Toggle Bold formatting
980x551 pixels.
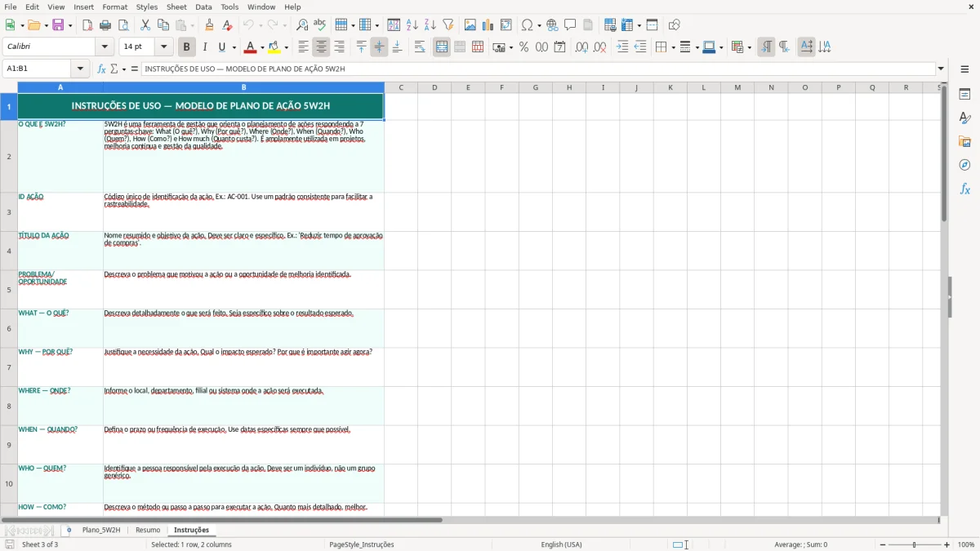(x=186, y=47)
